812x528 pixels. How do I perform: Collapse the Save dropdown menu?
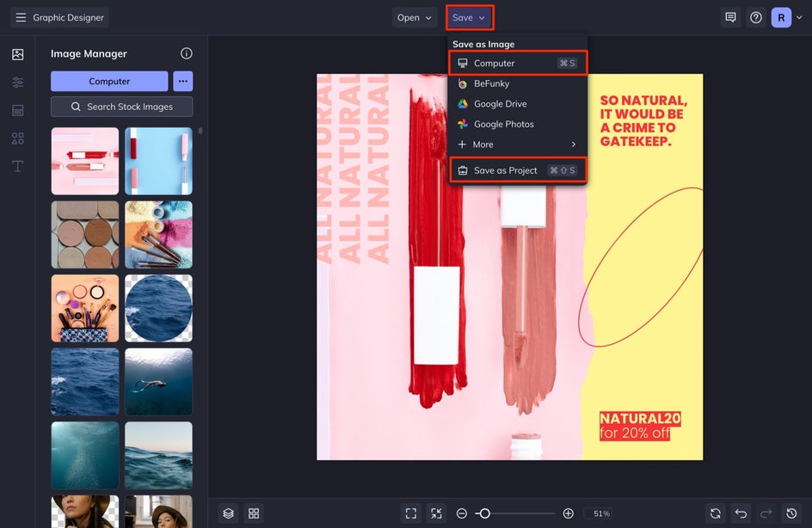[470, 17]
